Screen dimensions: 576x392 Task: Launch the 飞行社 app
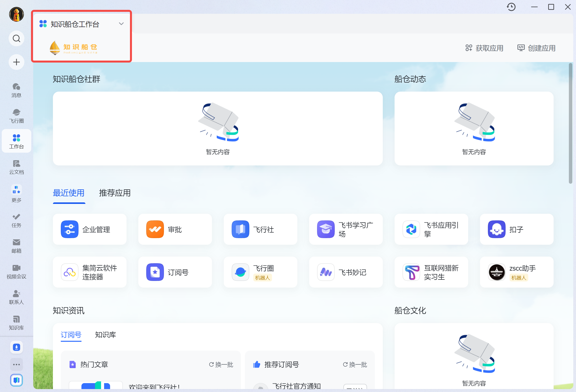260,229
